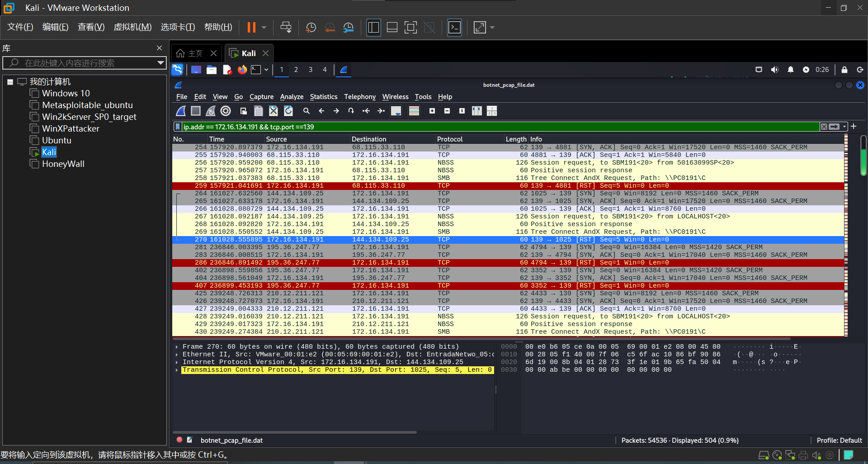The width and height of the screenshot is (868, 464).
Task: Expand the Ethernet II details
Action: point(177,355)
